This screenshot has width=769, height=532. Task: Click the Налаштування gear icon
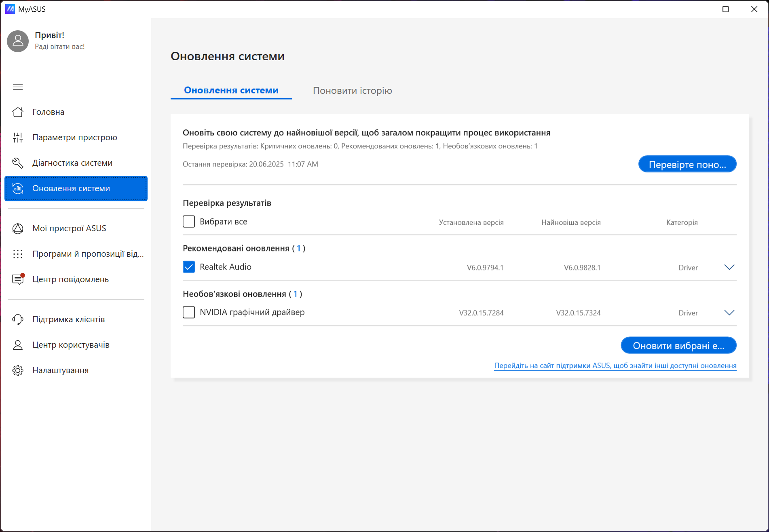[18, 370]
